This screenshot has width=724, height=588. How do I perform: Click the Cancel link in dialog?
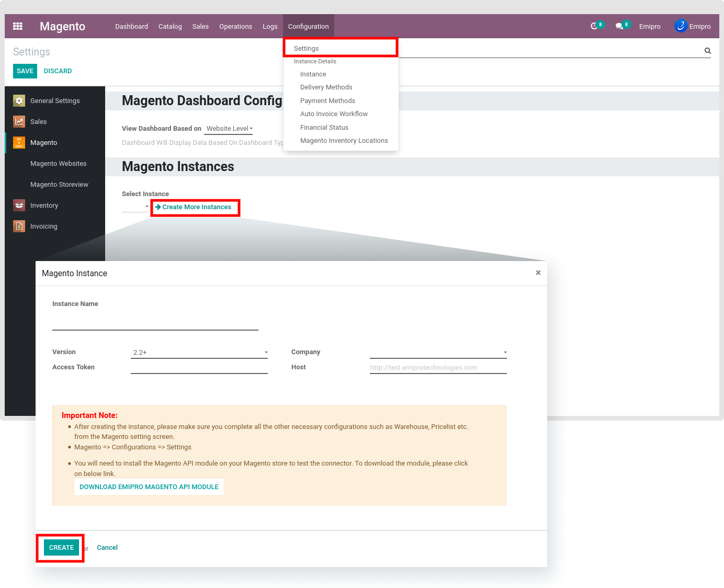[107, 548]
